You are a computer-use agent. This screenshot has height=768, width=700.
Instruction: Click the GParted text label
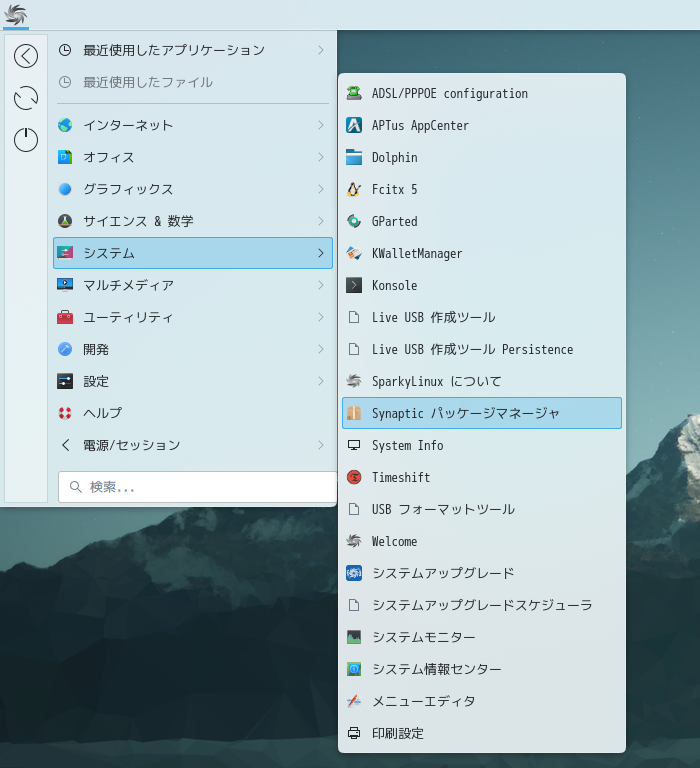(394, 221)
